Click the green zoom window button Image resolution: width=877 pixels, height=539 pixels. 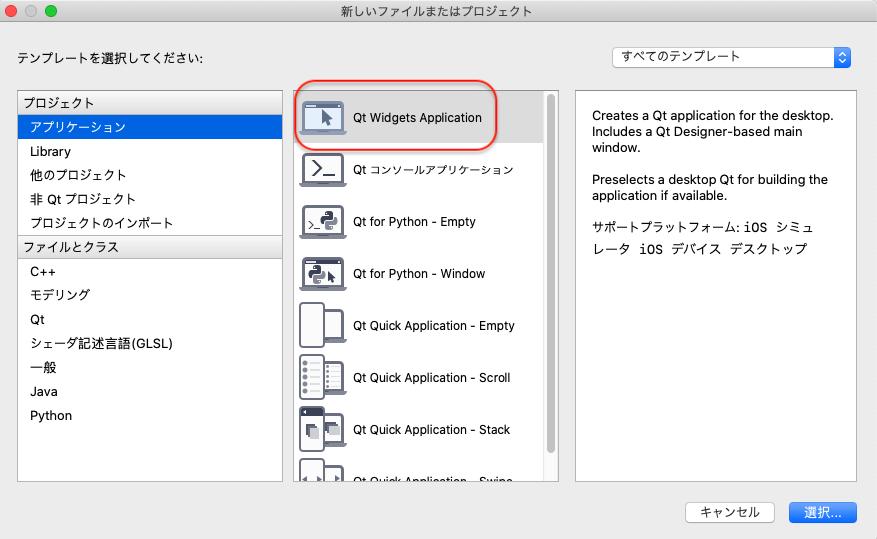click(51, 11)
